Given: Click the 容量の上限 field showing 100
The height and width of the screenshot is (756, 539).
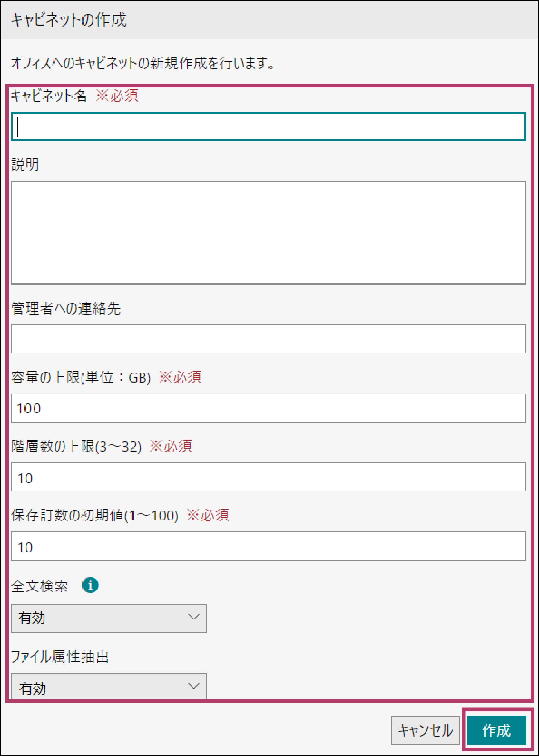Looking at the screenshot, I should click(268, 408).
